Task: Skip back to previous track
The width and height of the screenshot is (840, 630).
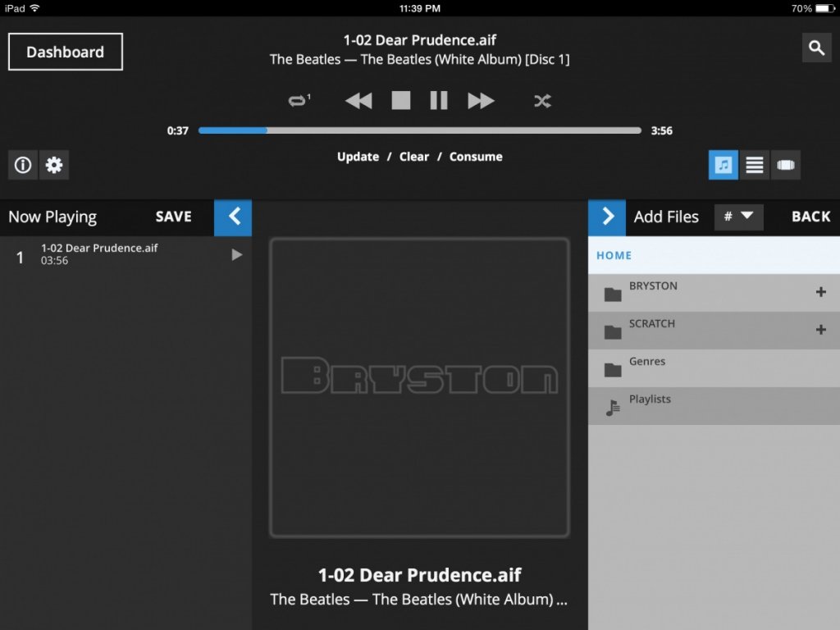Action: tap(358, 101)
